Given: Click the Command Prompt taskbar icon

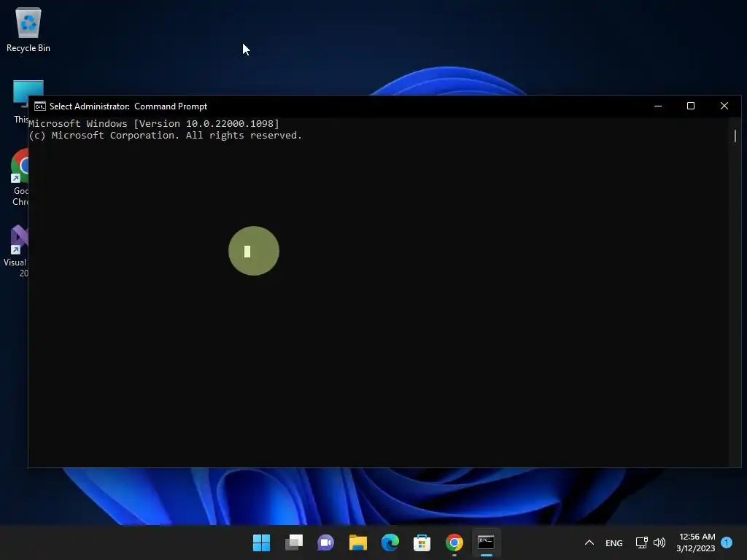Looking at the screenshot, I should (486, 542).
